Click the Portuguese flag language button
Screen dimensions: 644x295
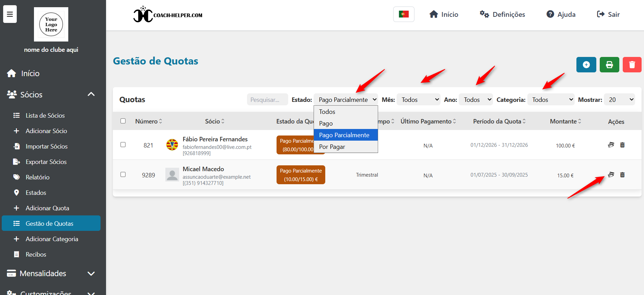click(x=403, y=14)
